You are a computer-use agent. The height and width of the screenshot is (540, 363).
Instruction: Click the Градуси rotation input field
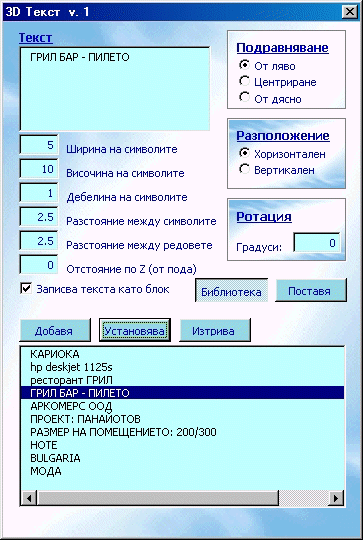pyautogui.click(x=317, y=243)
